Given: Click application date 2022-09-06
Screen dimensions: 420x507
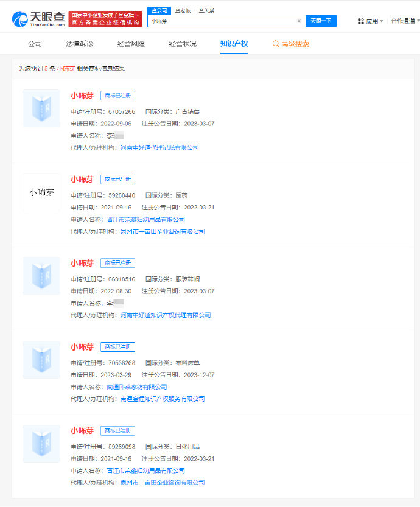Looking at the screenshot, I should point(116,124).
